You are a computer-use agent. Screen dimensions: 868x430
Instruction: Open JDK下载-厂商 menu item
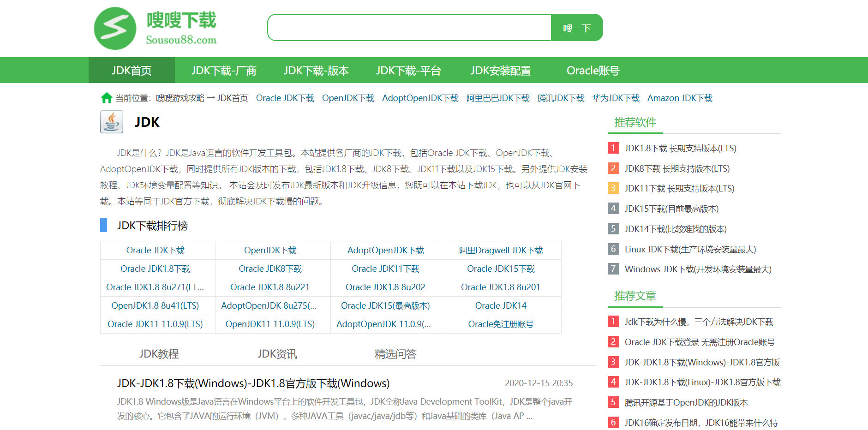tap(224, 71)
